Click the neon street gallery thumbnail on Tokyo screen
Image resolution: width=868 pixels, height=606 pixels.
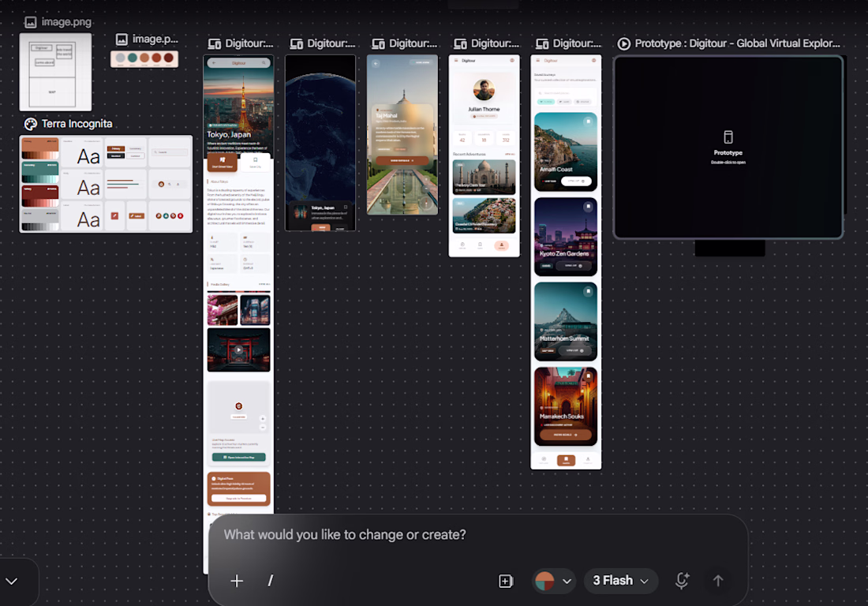coord(255,310)
